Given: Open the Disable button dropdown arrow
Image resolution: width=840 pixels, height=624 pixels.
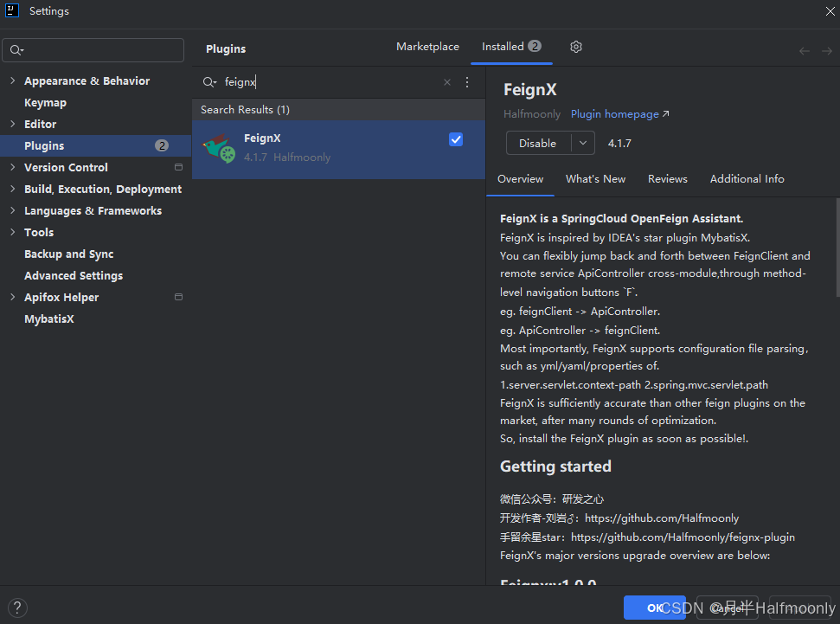Looking at the screenshot, I should click(583, 143).
